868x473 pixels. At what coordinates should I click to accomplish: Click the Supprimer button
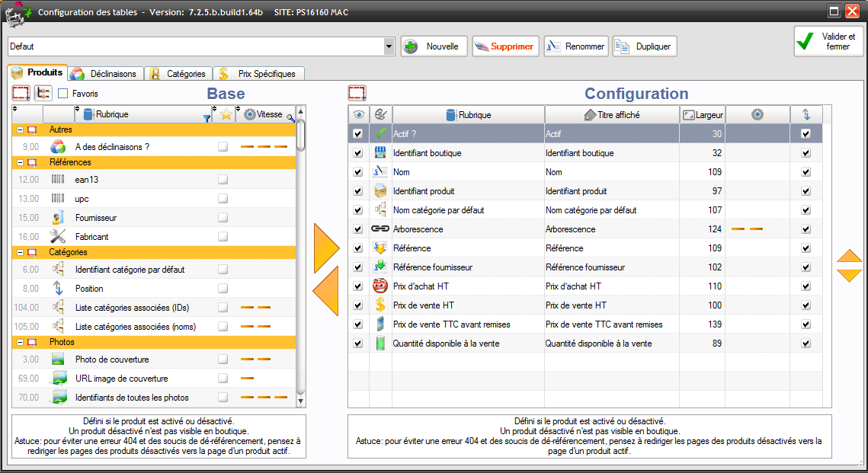click(x=505, y=46)
